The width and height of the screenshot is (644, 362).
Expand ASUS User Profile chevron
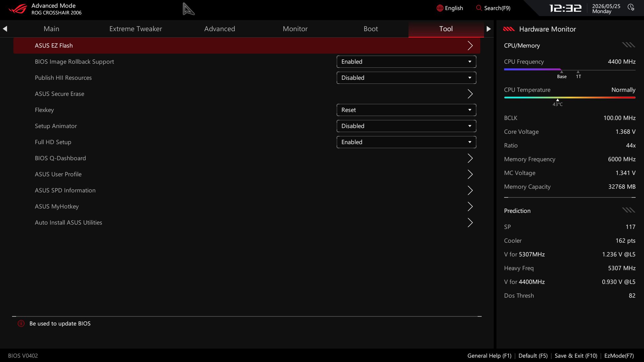tap(470, 174)
